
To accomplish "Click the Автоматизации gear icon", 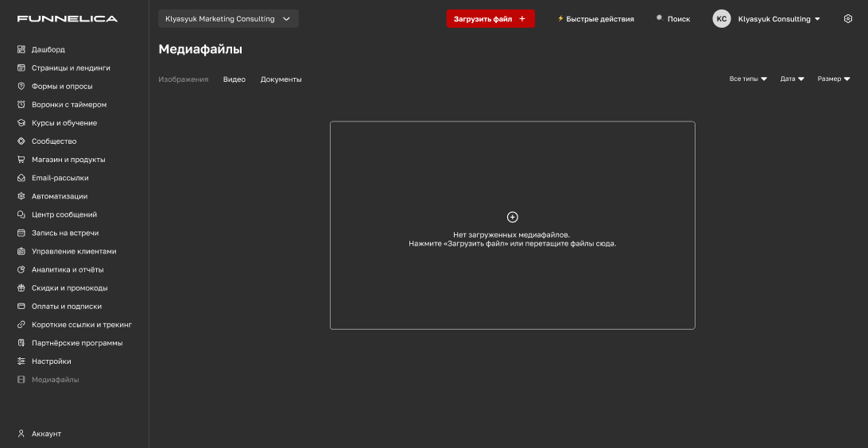I will click(x=21, y=196).
